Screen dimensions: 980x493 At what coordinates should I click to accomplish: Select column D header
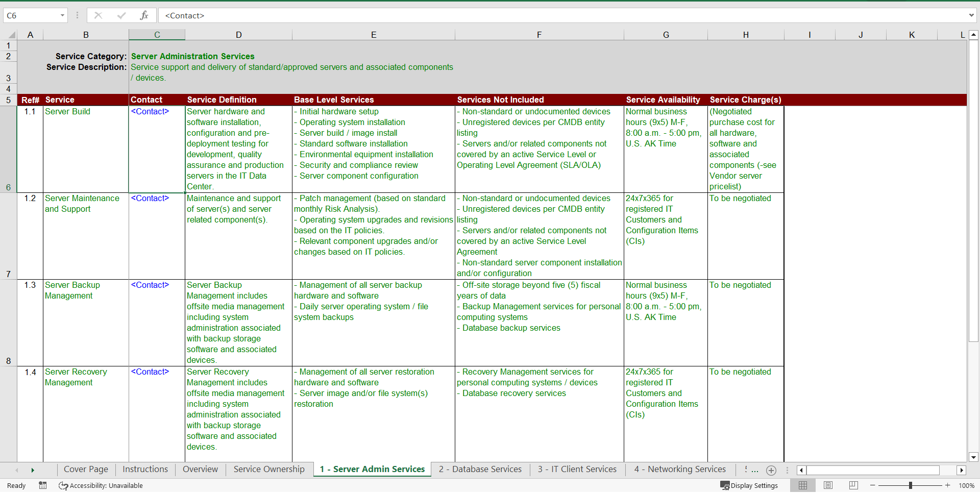(x=238, y=35)
